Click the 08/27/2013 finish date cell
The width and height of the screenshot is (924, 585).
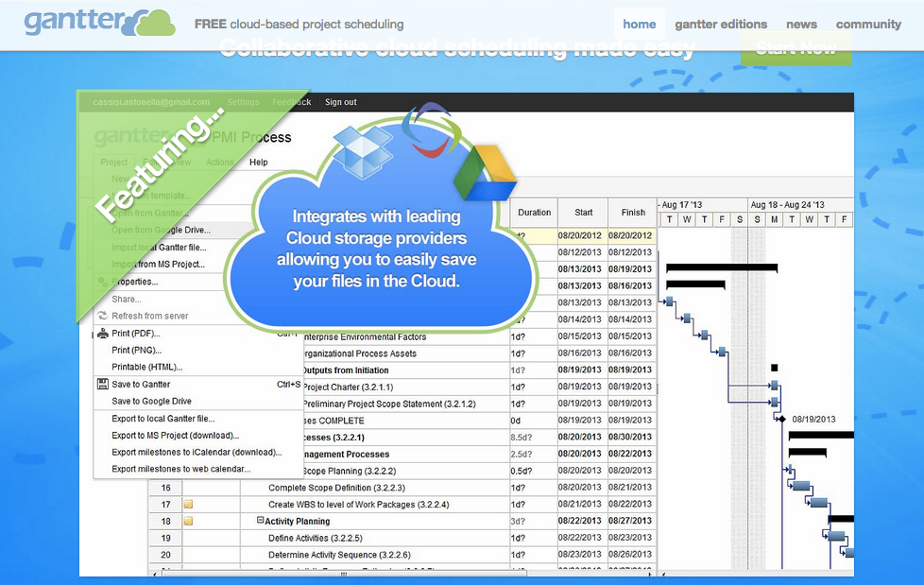632,522
